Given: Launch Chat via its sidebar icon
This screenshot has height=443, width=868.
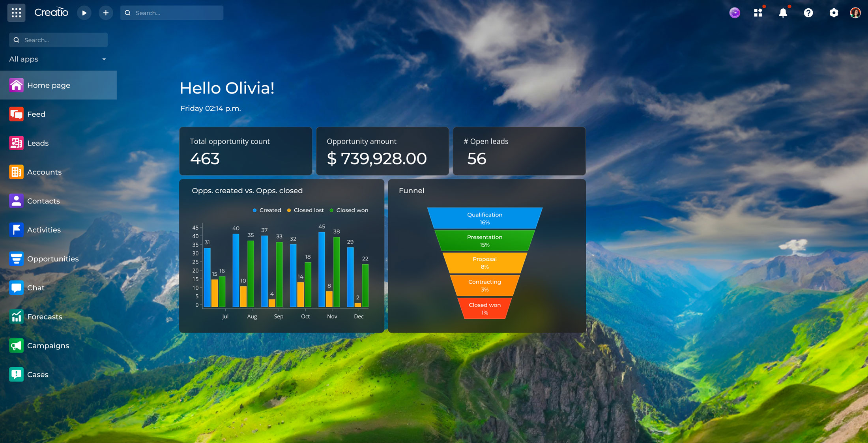Looking at the screenshot, I should 16,288.
